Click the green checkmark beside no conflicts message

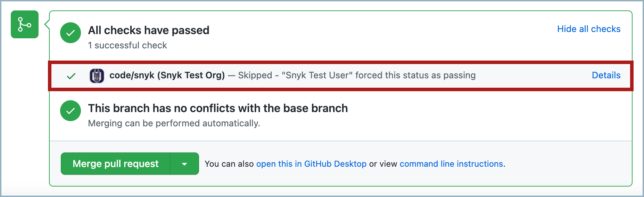[71, 111]
